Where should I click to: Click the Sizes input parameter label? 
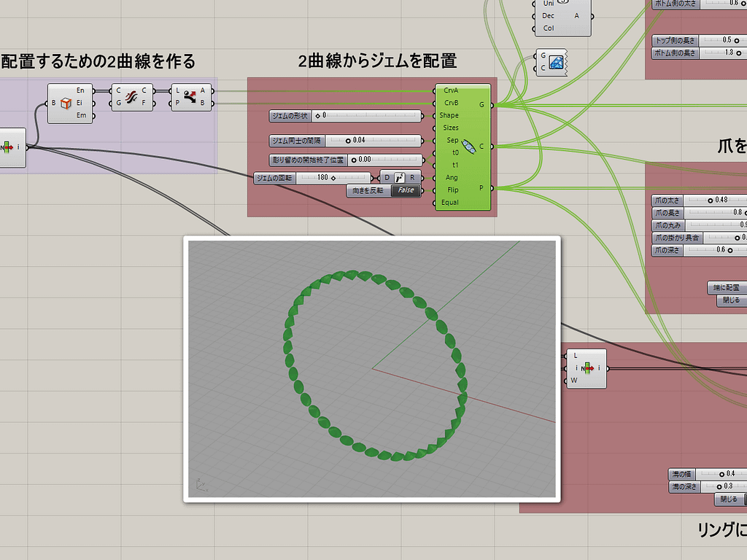point(450,128)
